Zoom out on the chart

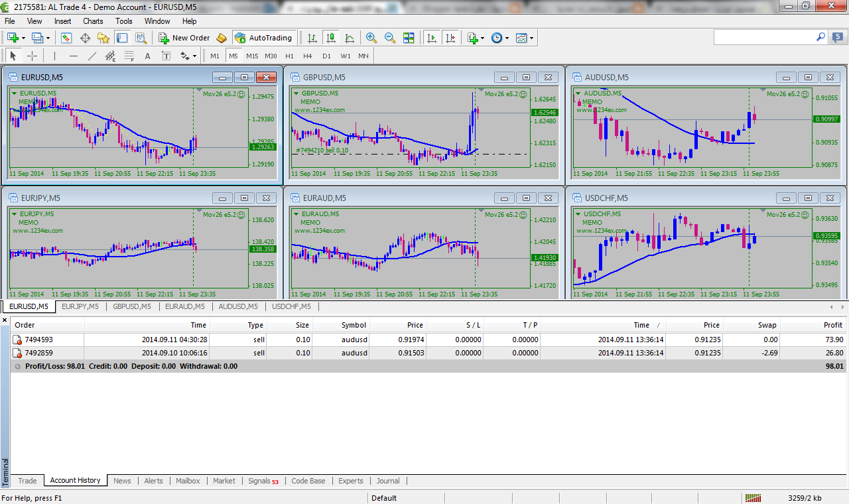point(390,38)
